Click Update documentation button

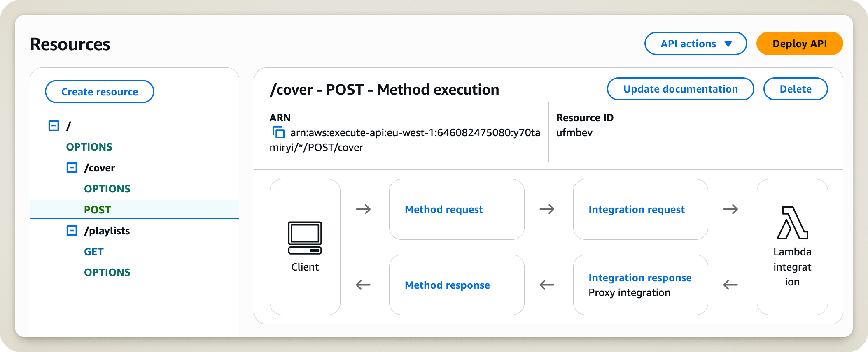tap(680, 89)
